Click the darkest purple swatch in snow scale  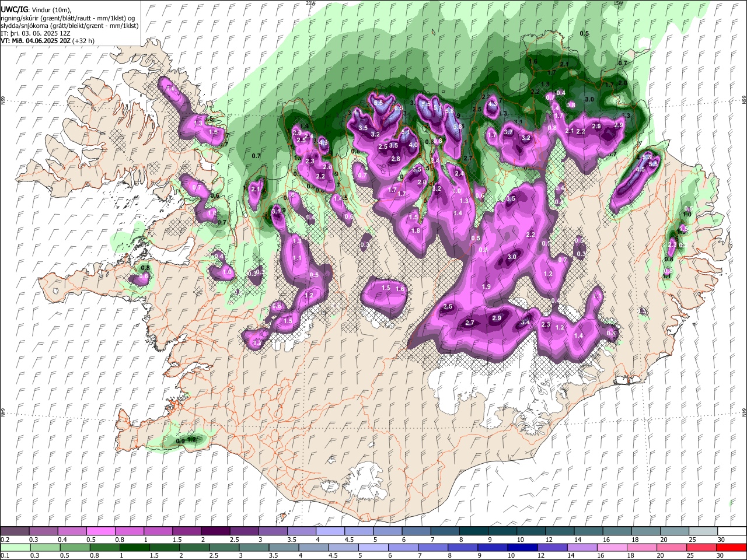[215, 531]
